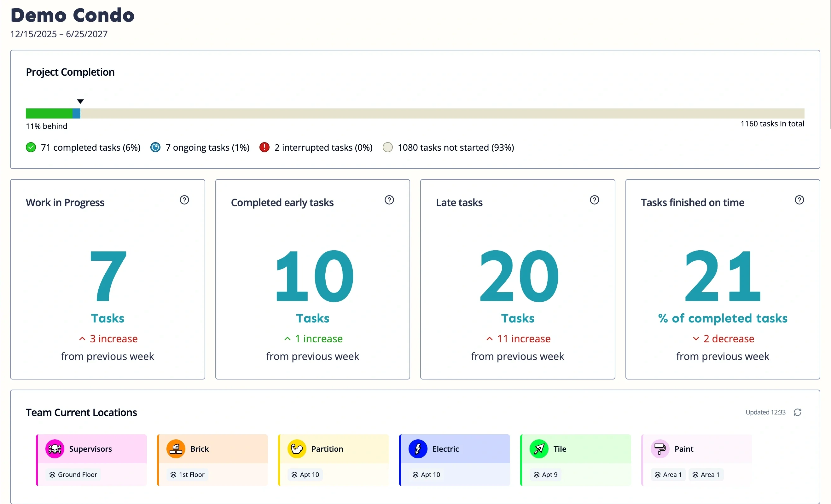Click the Tile trowel team icon
The image size is (831, 504).
[x=539, y=449]
